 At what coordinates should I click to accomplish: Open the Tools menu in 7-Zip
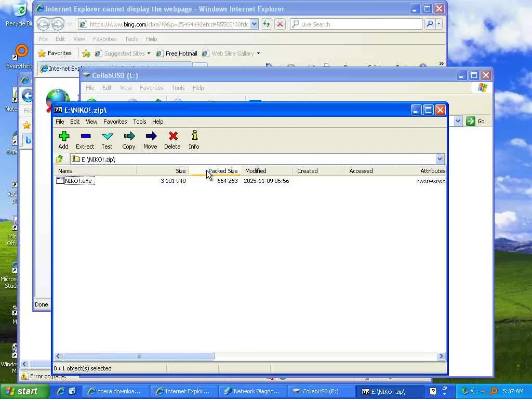pyautogui.click(x=139, y=122)
